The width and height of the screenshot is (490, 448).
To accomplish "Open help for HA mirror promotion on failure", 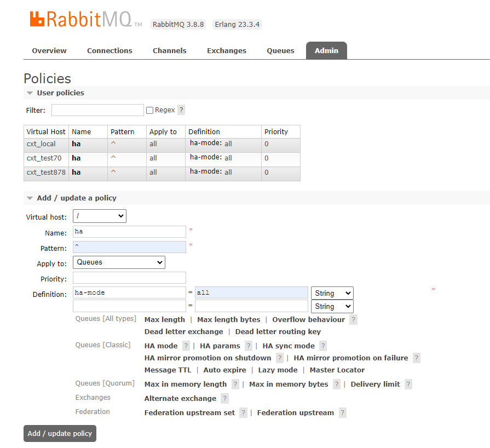I will point(416,358).
